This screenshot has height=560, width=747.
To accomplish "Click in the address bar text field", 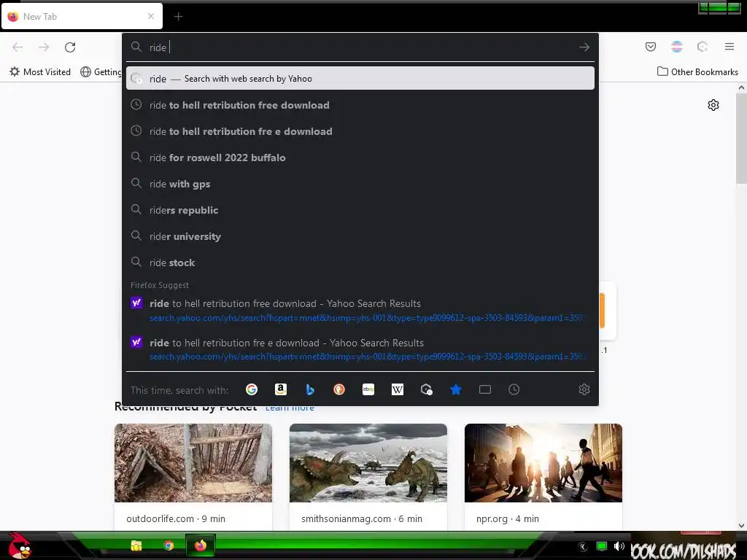I will click(360, 47).
